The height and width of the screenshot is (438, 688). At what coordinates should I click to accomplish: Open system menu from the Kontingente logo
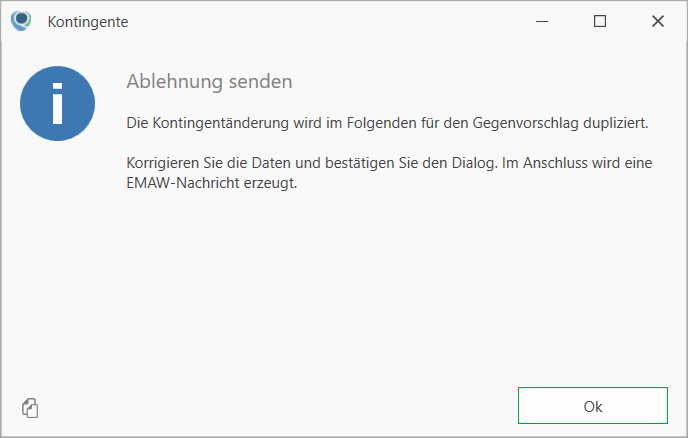[x=21, y=21]
